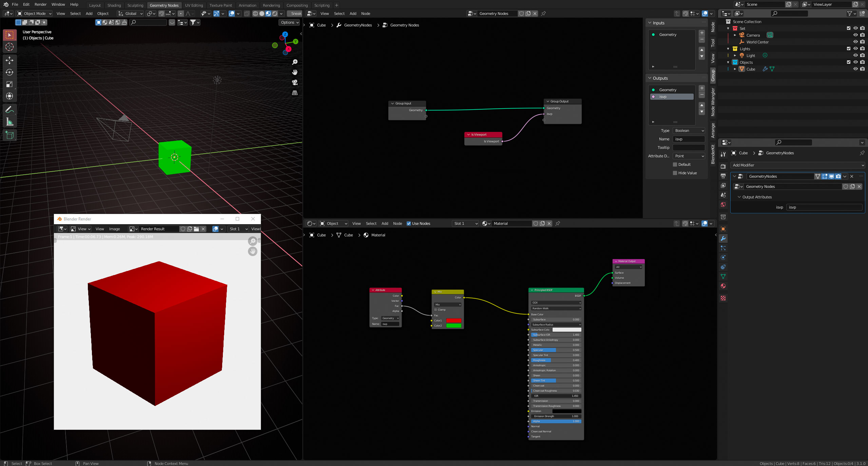Screen dimensions: 868x466
Task: Select the Annotate pencil tool
Action: pyautogui.click(x=9, y=110)
